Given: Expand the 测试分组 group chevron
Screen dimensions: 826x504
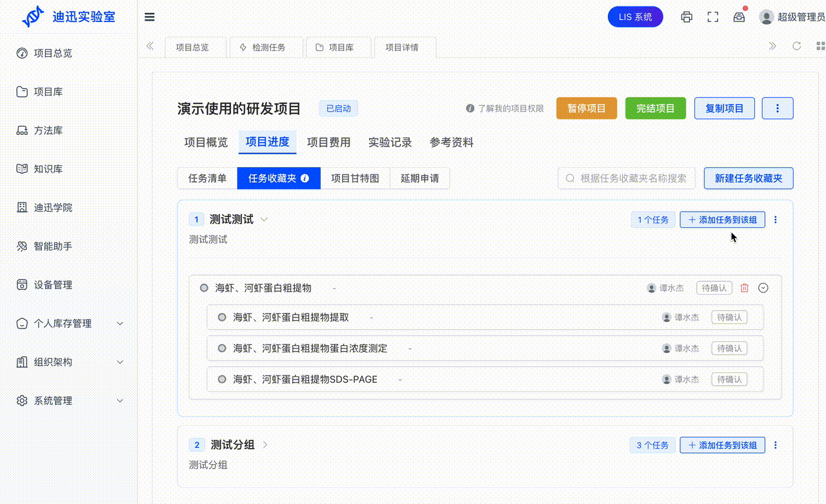Looking at the screenshot, I should [x=265, y=445].
